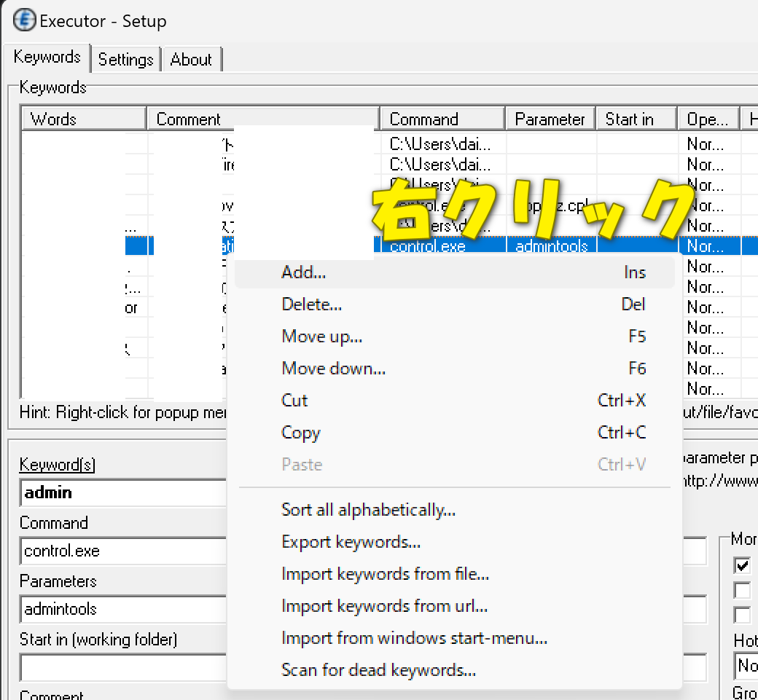Select Move down... in the popup menu
Viewport: 758px width, 700px height.
tap(454, 369)
